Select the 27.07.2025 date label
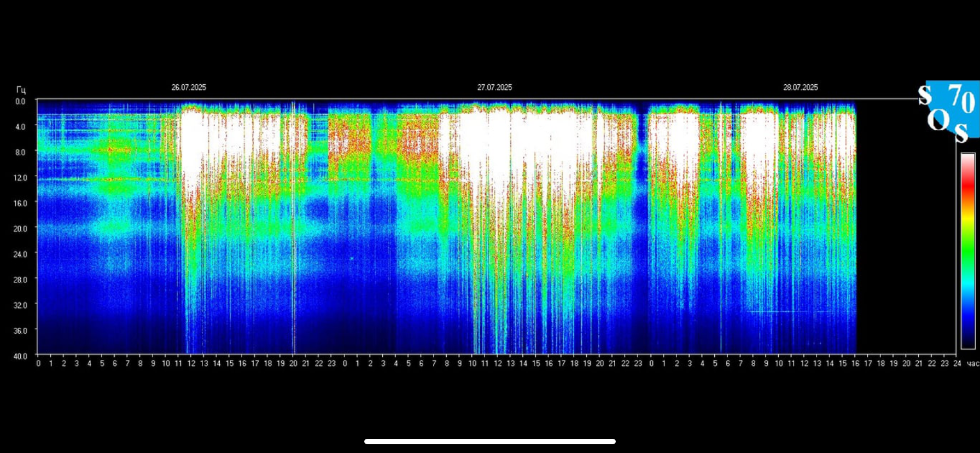The height and width of the screenshot is (453, 980). point(494,88)
